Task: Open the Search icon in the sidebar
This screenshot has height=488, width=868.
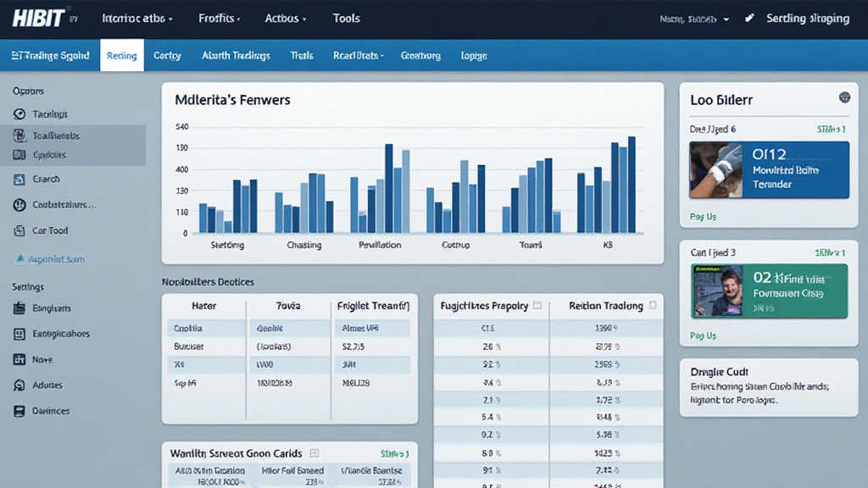Action: [19, 179]
